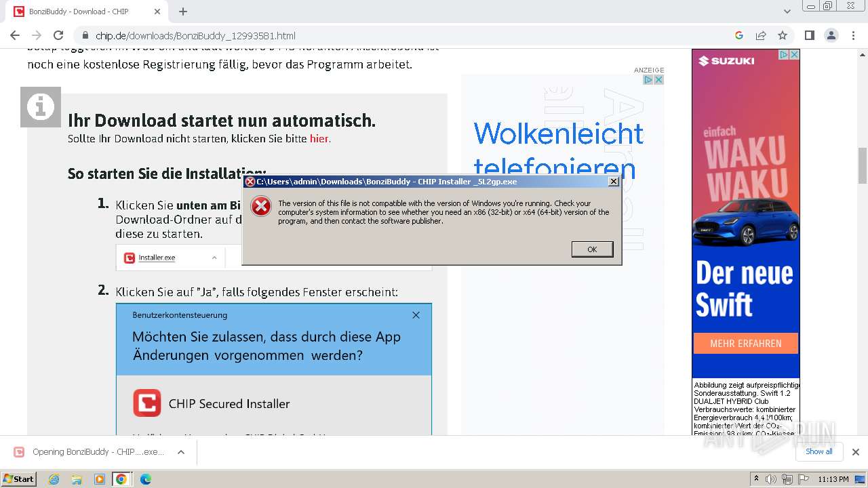Open Action Center flag icon

[804, 479]
